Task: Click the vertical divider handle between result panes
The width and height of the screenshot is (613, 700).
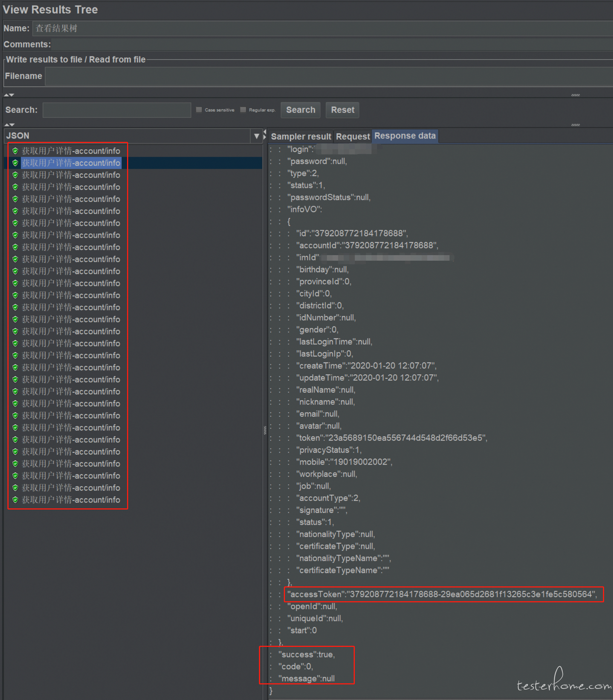Action: (x=265, y=430)
